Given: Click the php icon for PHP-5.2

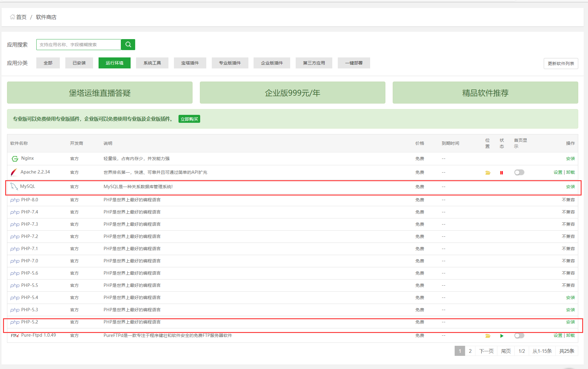Looking at the screenshot, I should click(x=15, y=322).
